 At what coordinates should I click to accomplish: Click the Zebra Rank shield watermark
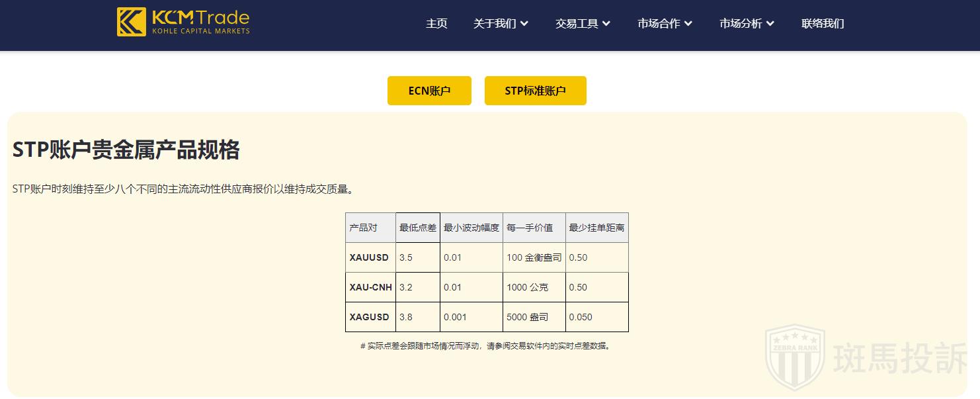click(795, 359)
